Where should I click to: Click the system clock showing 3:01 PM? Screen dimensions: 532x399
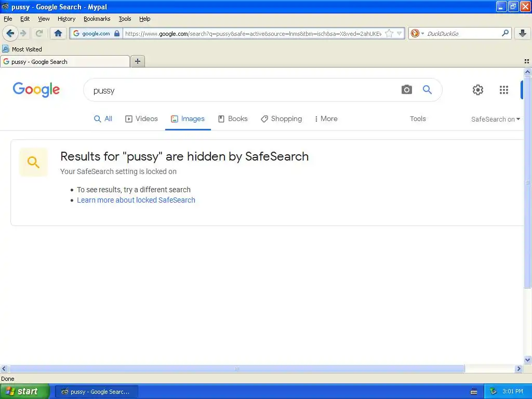(x=513, y=391)
